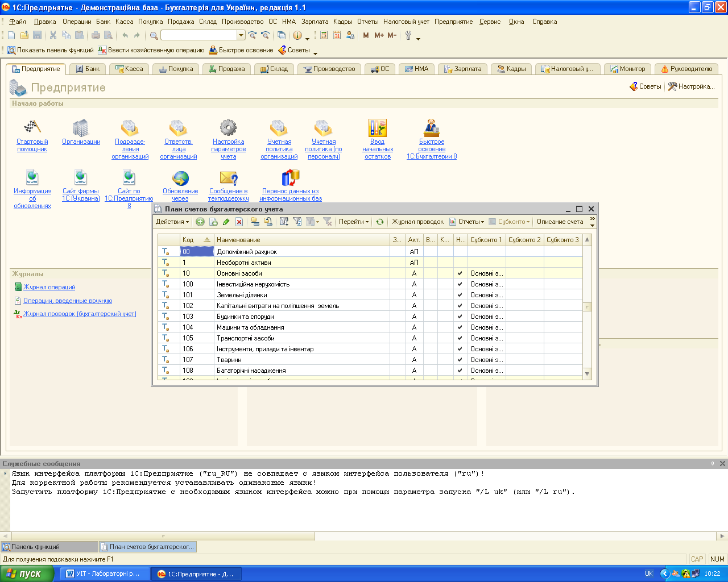Screen dimensions: 728x582
Task: Toggle the checkmark in the row 101 Земельні ділянки
Action: (x=460, y=295)
